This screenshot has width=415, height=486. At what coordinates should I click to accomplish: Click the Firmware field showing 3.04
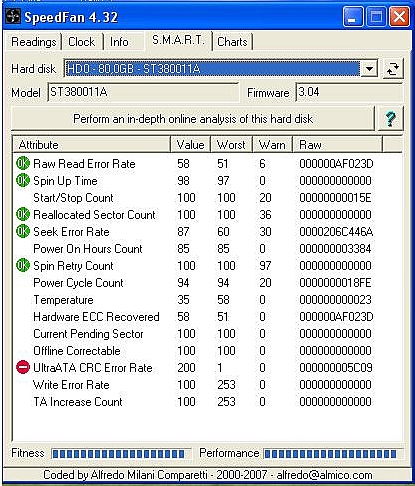(349, 92)
